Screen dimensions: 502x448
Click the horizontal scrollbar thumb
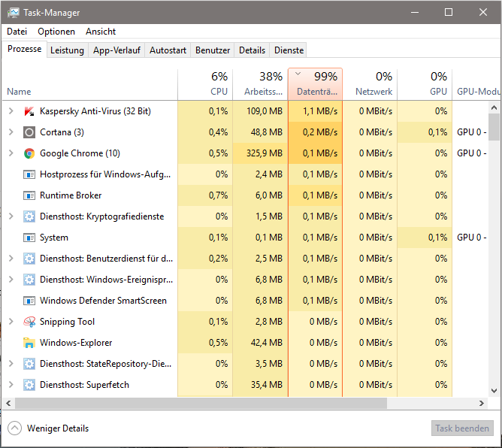click(201, 403)
